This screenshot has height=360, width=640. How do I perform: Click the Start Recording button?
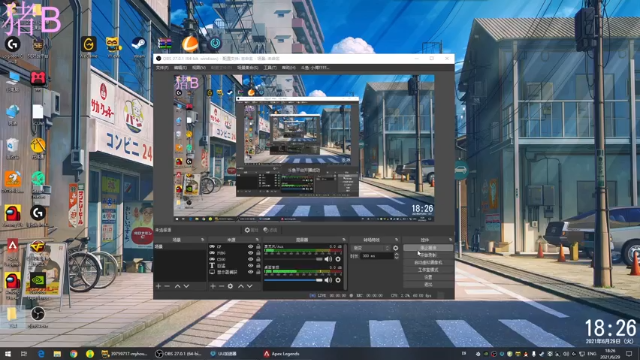point(428,255)
